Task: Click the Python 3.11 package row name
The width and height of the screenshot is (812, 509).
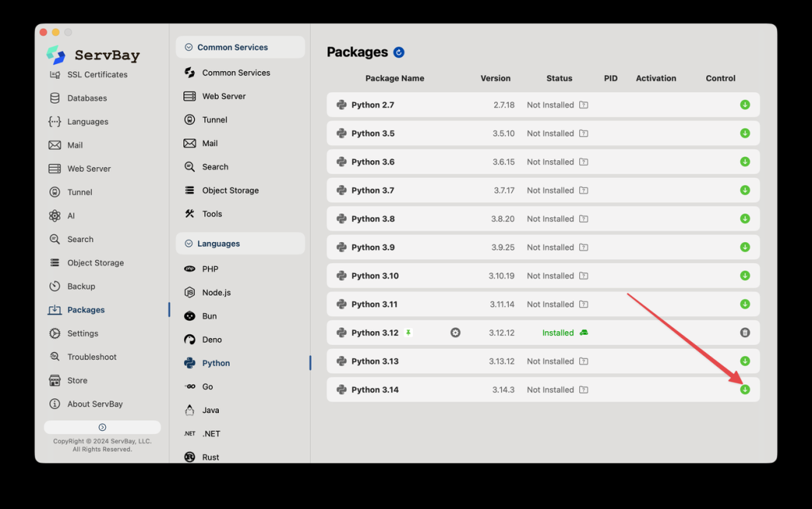Action: click(x=374, y=305)
